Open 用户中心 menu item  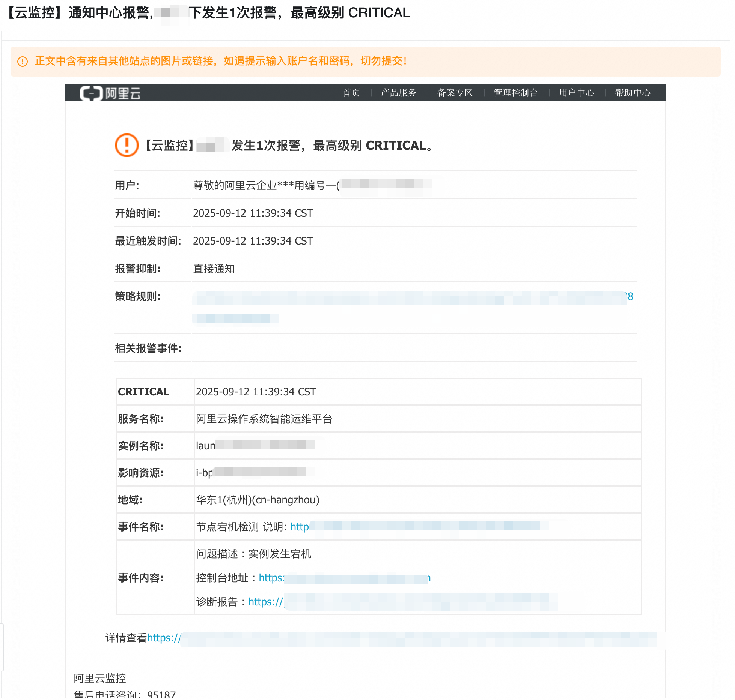point(577,93)
